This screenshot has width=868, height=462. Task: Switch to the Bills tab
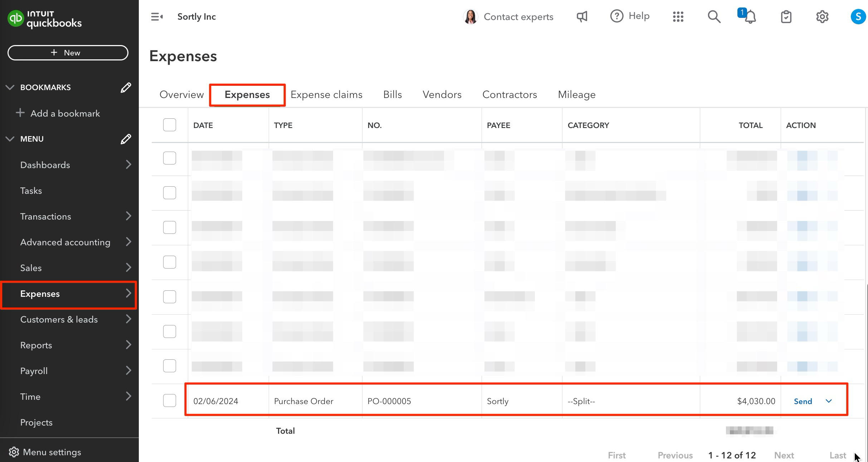coord(392,95)
